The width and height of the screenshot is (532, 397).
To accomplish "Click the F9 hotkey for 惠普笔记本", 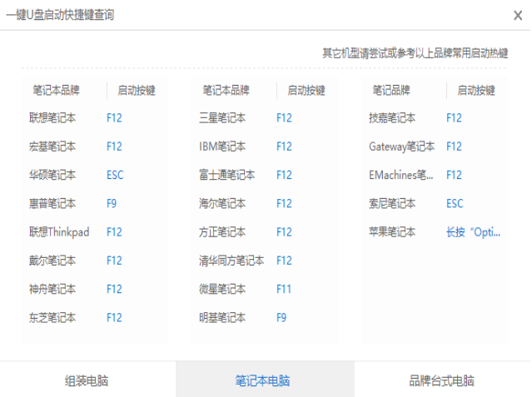I will pyautogui.click(x=112, y=203).
